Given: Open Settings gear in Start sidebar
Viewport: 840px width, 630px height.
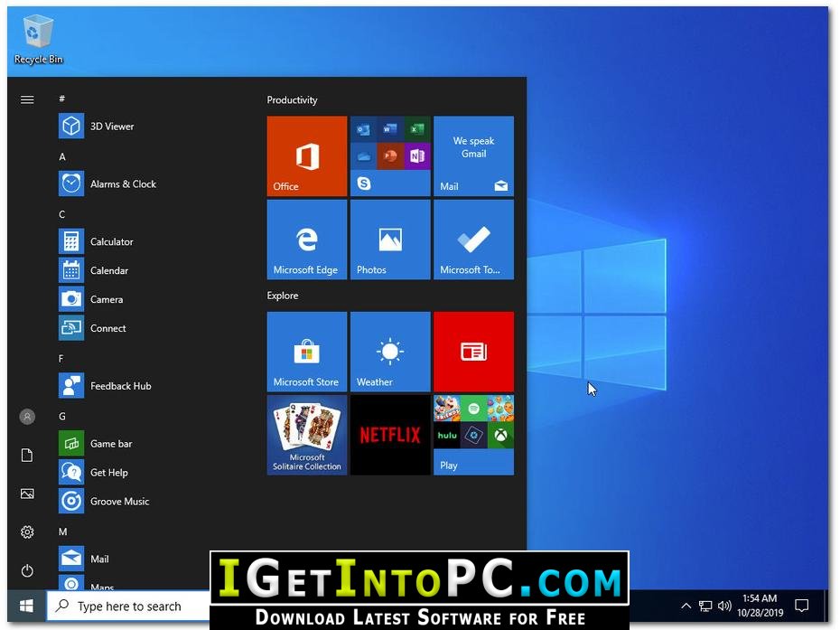Looking at the screenshot, I should coord(27,531).
